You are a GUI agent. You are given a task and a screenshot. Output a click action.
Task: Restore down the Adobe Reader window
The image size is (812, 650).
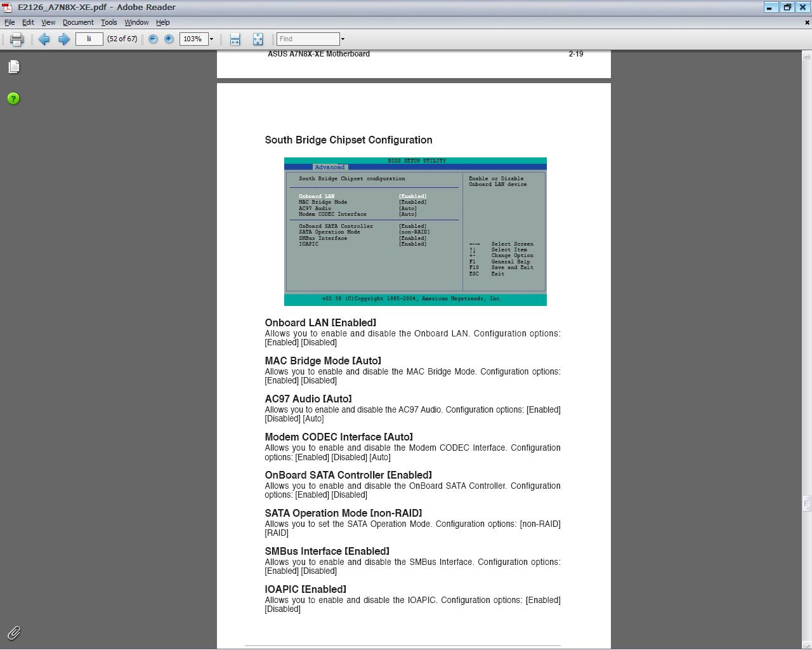point(787,7)
